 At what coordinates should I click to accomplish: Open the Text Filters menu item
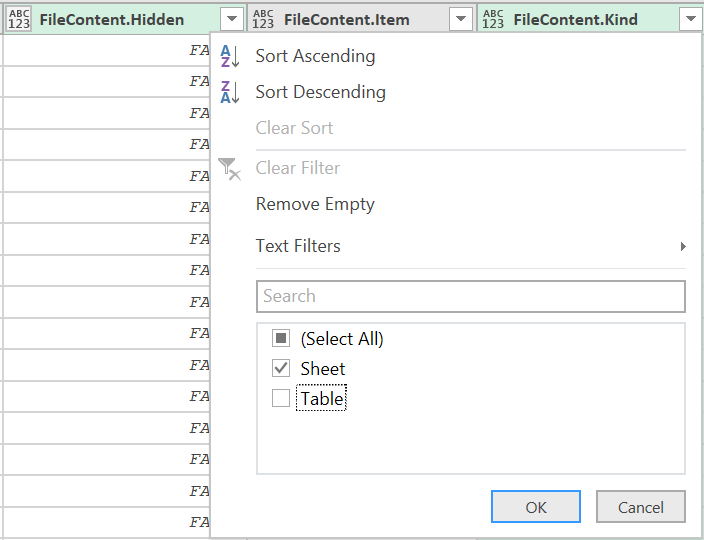298,246
